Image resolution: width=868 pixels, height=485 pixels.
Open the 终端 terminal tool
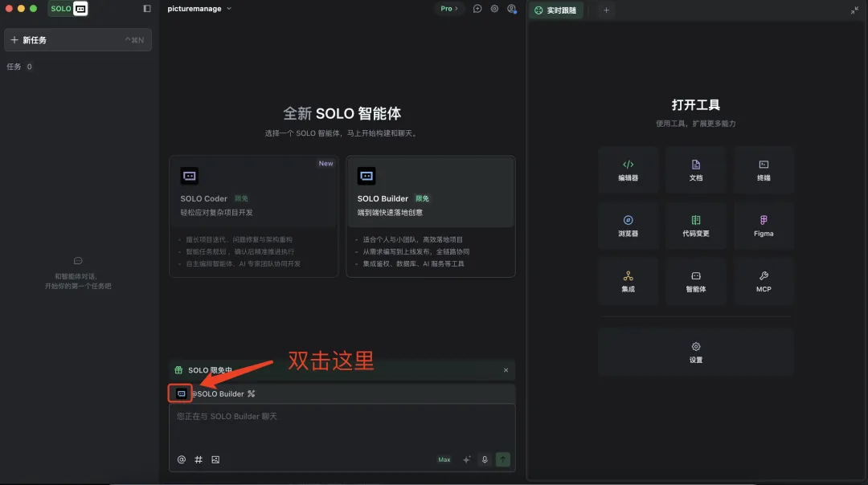[764, 170]
